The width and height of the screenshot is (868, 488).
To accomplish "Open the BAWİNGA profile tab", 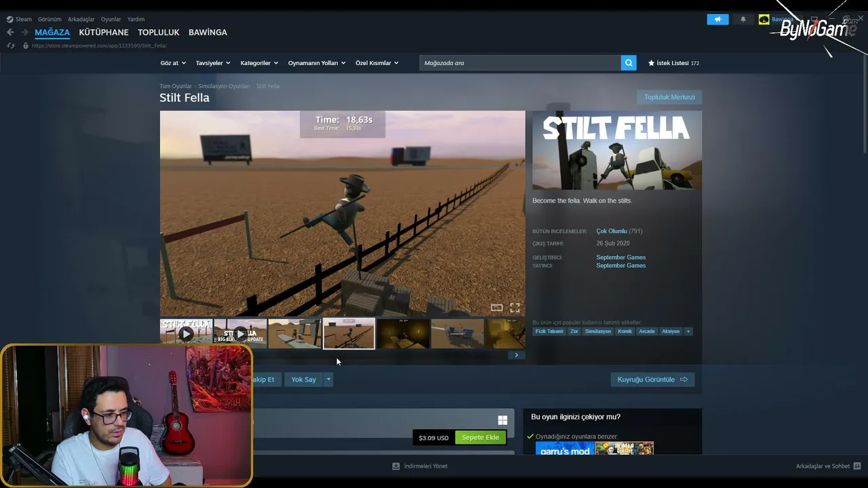I will click(208, 33).
